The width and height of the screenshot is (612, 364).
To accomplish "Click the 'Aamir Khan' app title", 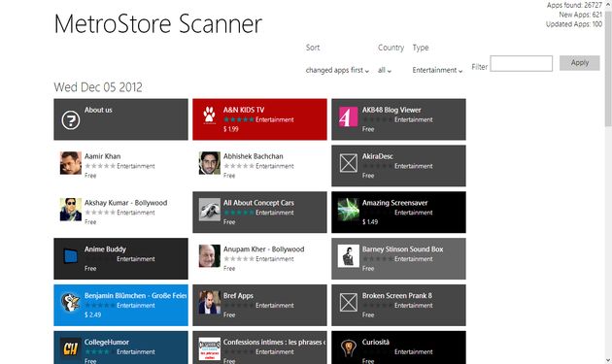I will point(103,156).
